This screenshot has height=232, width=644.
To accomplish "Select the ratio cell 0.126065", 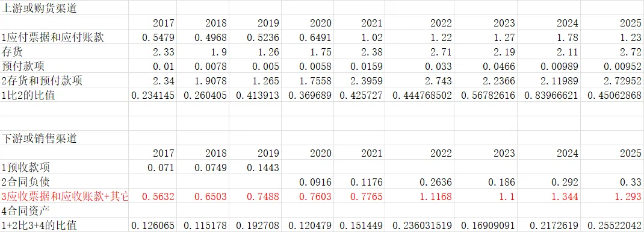I will 153,225.
